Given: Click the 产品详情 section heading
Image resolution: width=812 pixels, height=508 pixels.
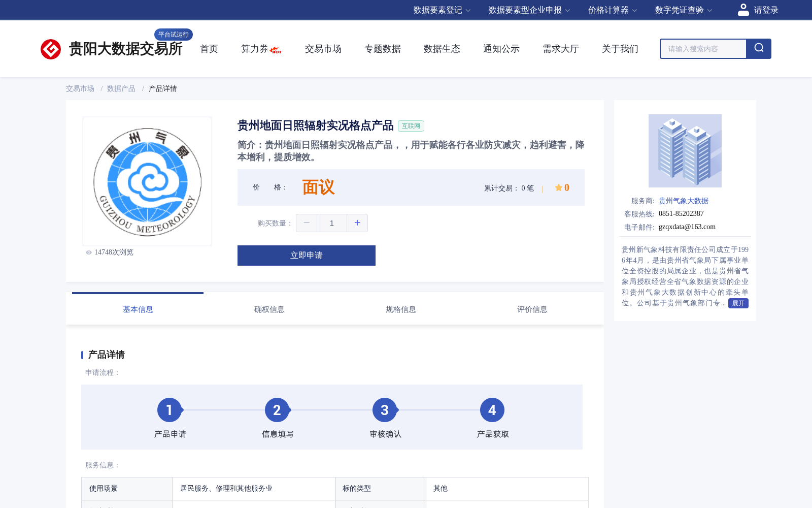Looking at the screenshot, I should pyautogui.click(x=107, y=355).
